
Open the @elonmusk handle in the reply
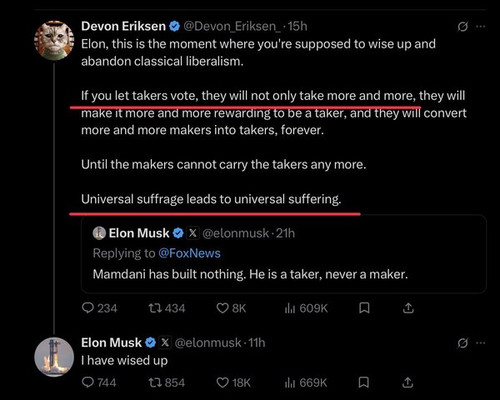(x=208, y=343)
